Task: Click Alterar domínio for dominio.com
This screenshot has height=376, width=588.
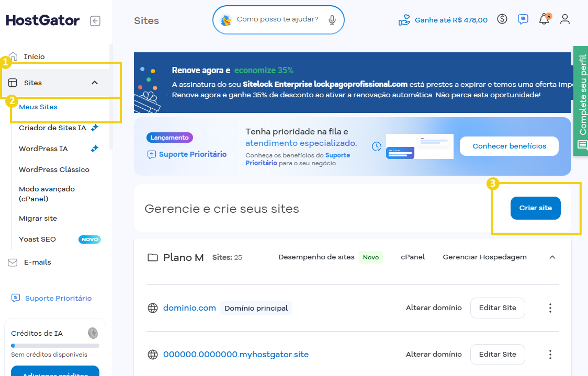Action: point(434,308)
